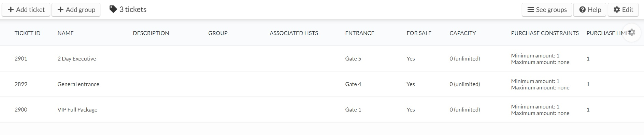Open the General entrance ticket
The width and height of the screenshot is (644, 135).
pos(78,84)
